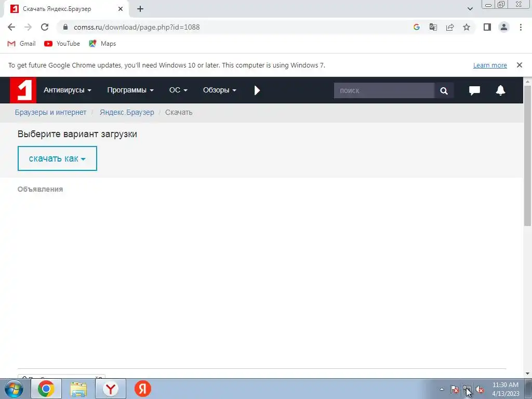This screenshot has width=532, height=399.
Task: Open the translate page icon
Action: click(x=433, y=27)
